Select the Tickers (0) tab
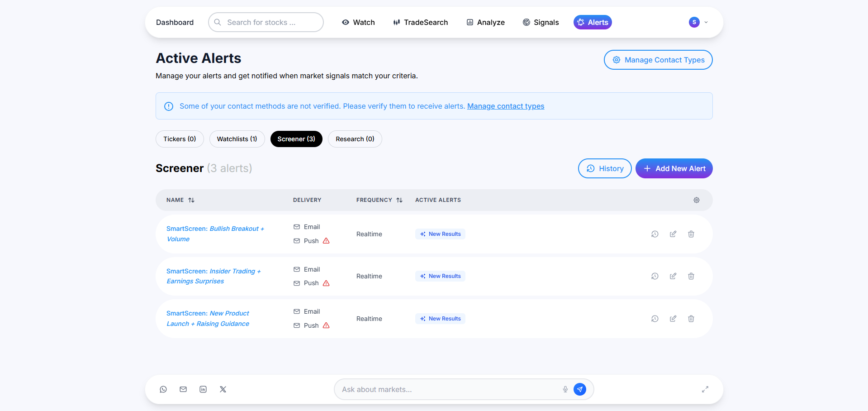Screen dimensions: 868x411 180,139
